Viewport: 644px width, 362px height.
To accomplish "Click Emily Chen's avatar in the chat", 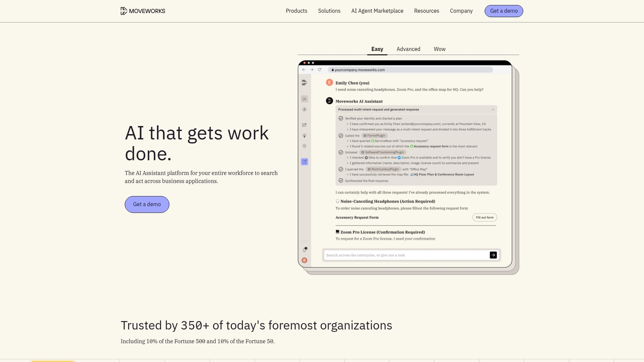I will pos(329,83).
